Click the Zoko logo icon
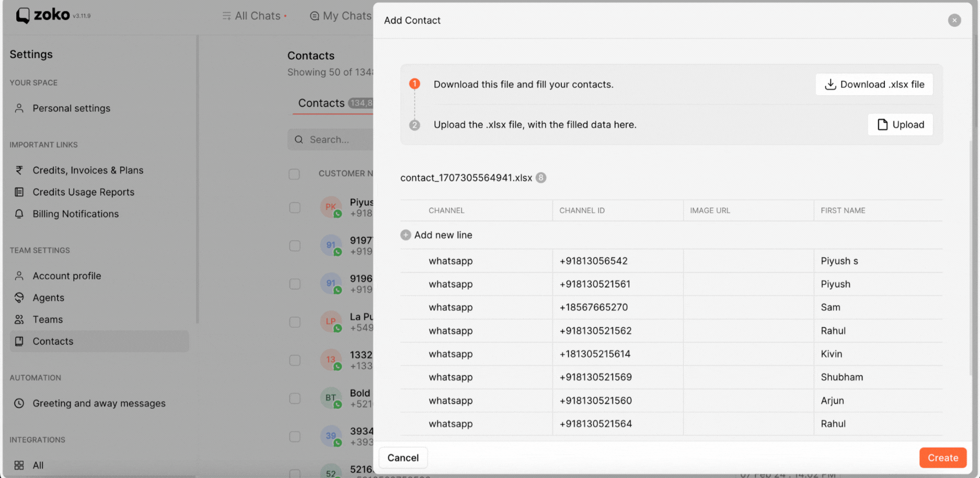980x478 pixels. 22,16
